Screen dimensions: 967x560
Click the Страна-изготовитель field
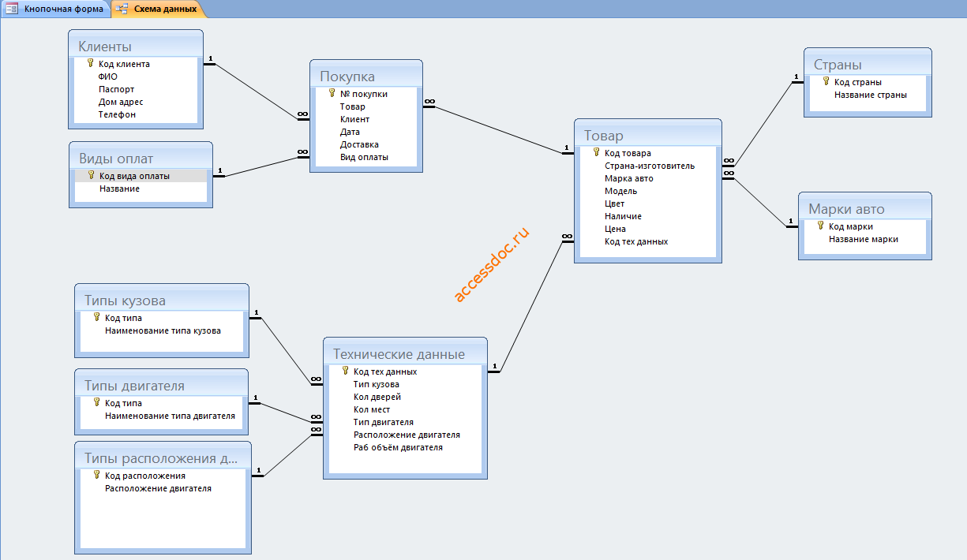[648, 166]
